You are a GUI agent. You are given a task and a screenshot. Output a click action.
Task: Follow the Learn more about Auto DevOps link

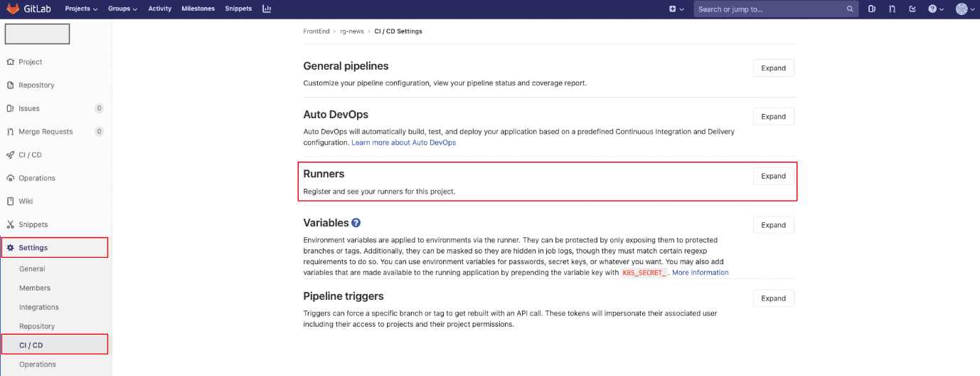(x=403, y=142)
